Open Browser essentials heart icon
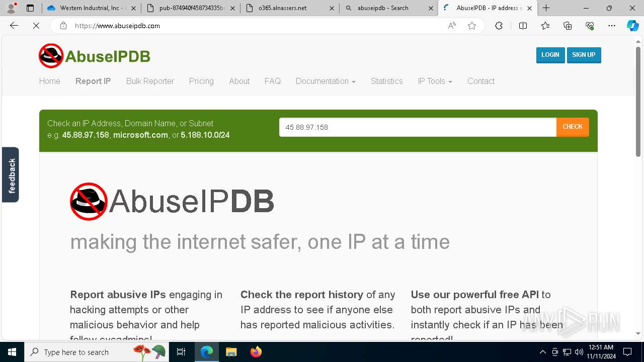Screen dimensions: 644x362 coord(590,26)
